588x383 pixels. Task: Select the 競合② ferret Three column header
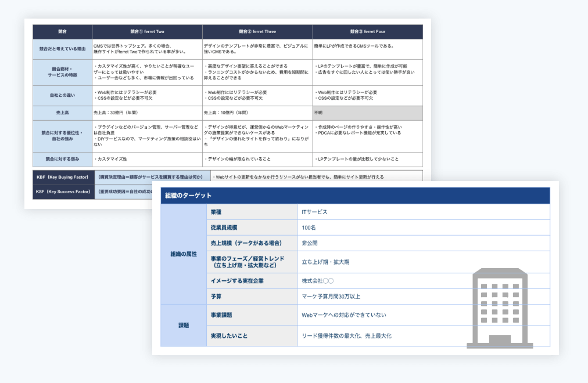pyautogui.click(x=257, y=32)
